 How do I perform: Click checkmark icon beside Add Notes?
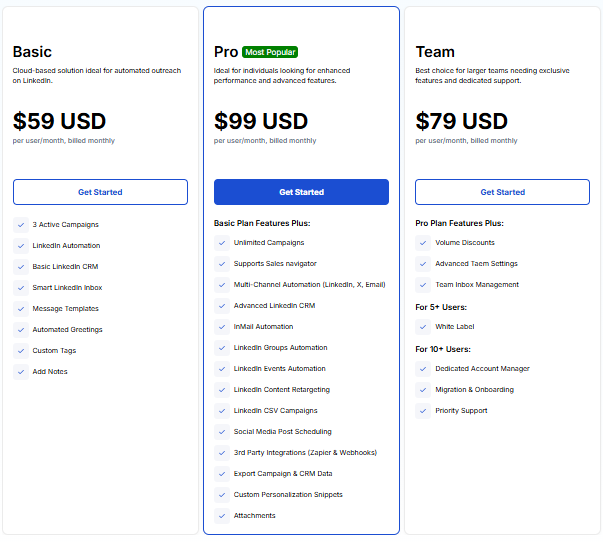21,372
